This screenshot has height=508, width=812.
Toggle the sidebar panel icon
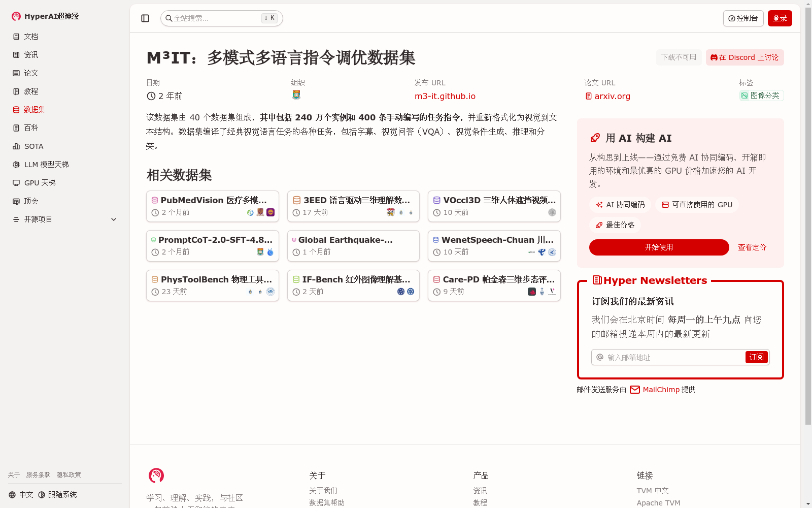coord(145,18)
